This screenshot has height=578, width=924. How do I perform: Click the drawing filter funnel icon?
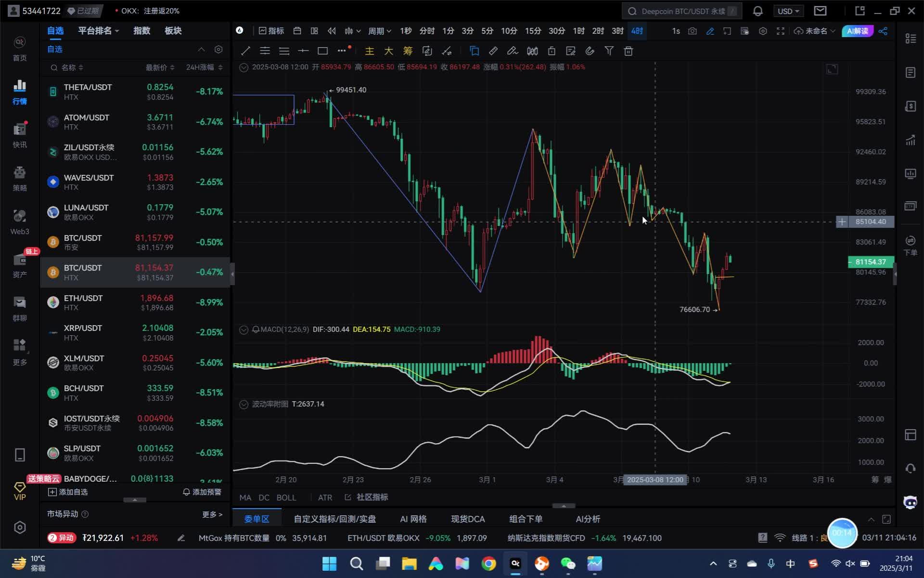pos(609,51)
